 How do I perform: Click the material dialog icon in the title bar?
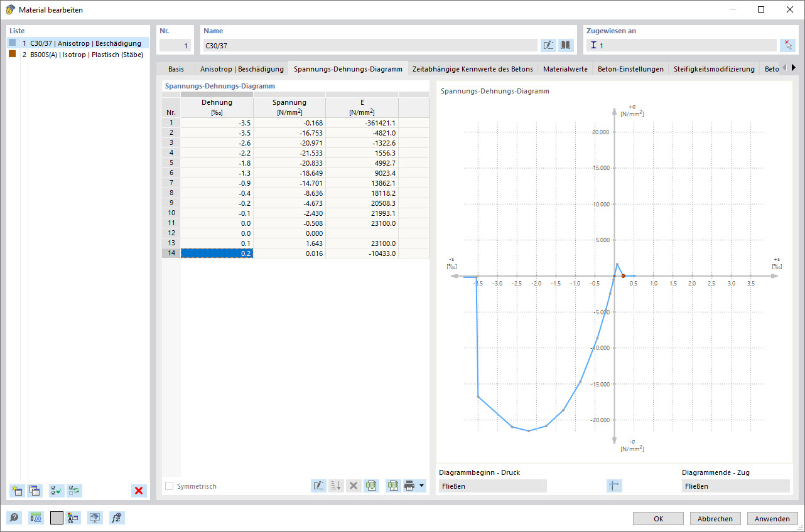pos(10,9)
